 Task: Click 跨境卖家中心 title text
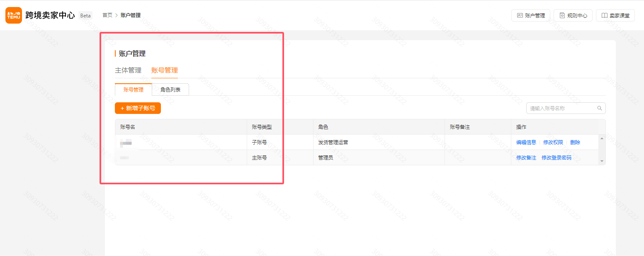50,15
